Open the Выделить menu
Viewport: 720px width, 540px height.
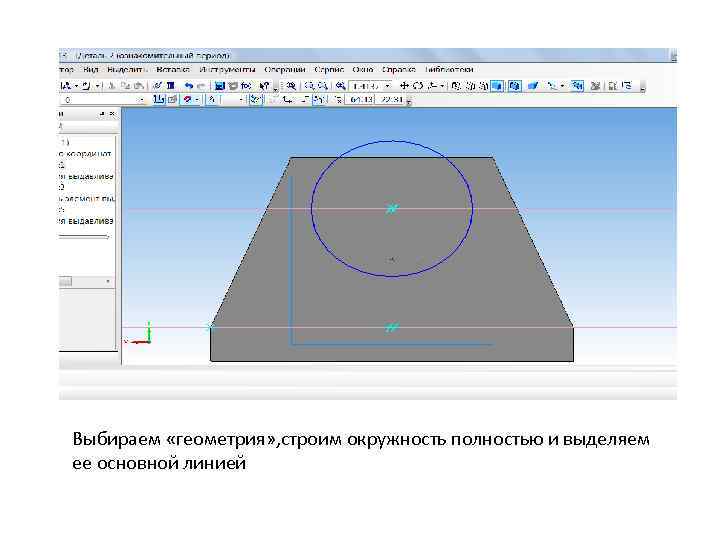[127, 70]
